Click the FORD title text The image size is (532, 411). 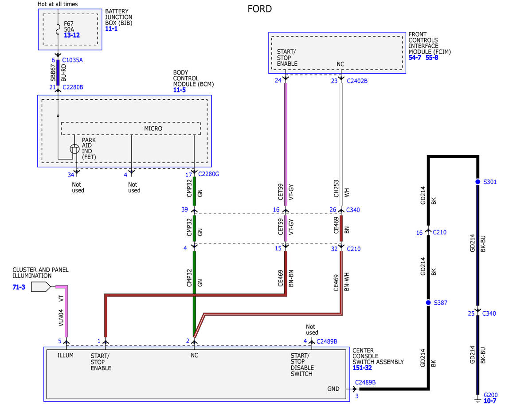pyautogui.click(x=260, y=9)
